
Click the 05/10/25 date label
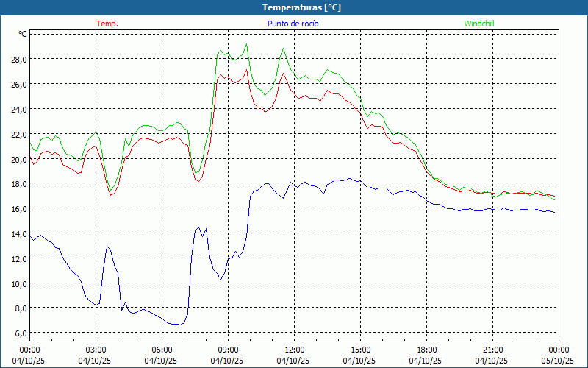coord(558,361)
